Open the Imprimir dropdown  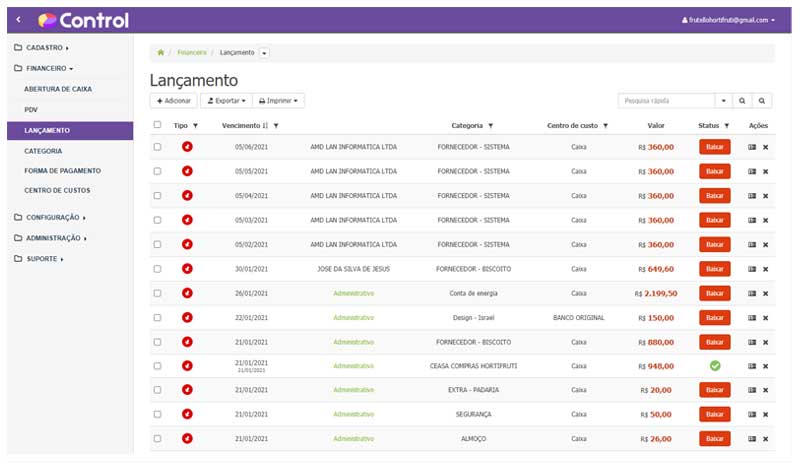pos(278,101)
